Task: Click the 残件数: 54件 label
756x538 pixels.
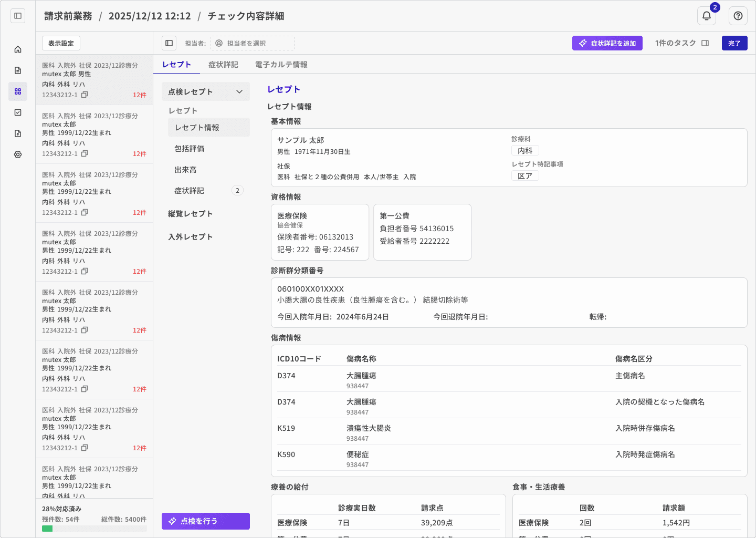Action: (61, 519)
